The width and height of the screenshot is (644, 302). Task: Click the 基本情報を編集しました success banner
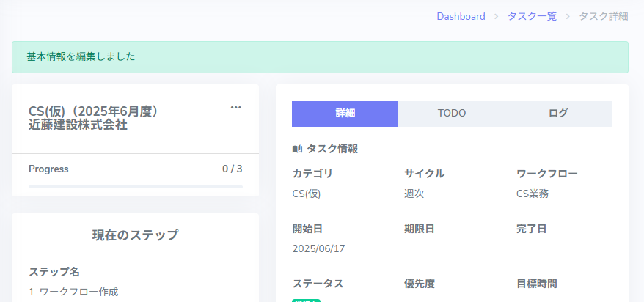click(320, 56)
